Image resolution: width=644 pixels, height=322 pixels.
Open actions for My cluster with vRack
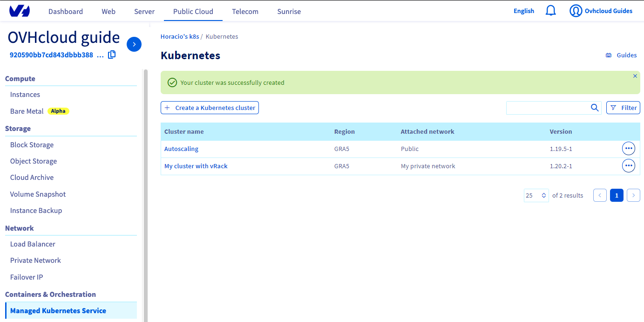point(629,165)
